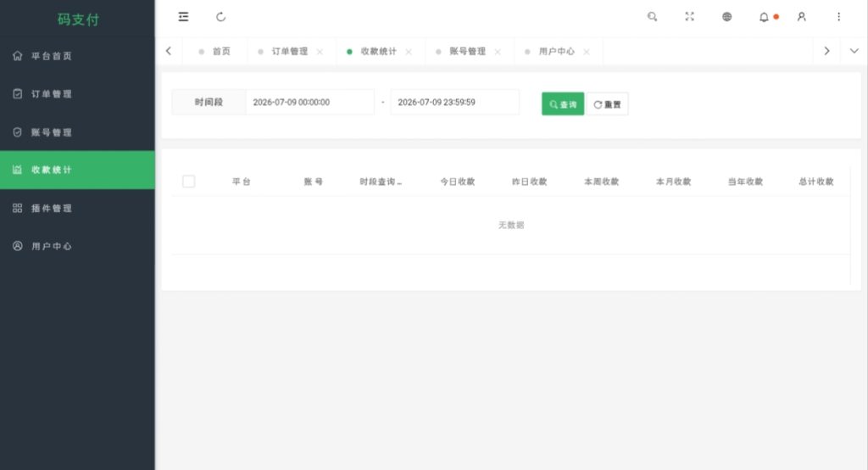Click the 用户中心 person icon in sidebar
The height and width of the screenshot is (470, 868).
pos(18,245)
